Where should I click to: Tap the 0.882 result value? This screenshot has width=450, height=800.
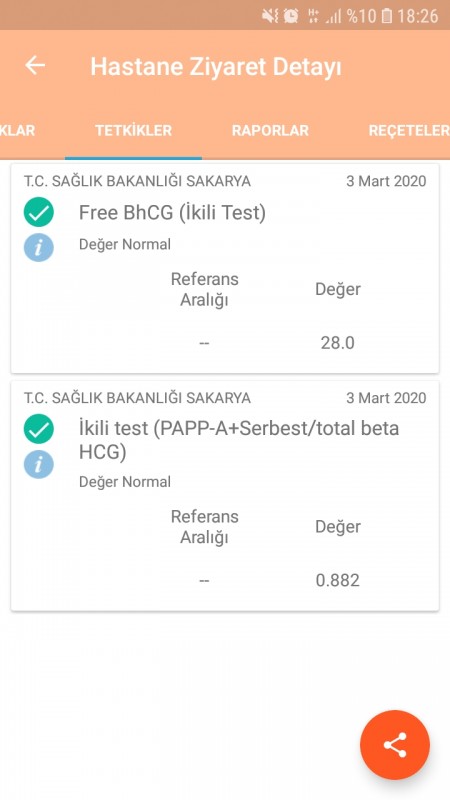pyautogui.click(x=337, y=580)
